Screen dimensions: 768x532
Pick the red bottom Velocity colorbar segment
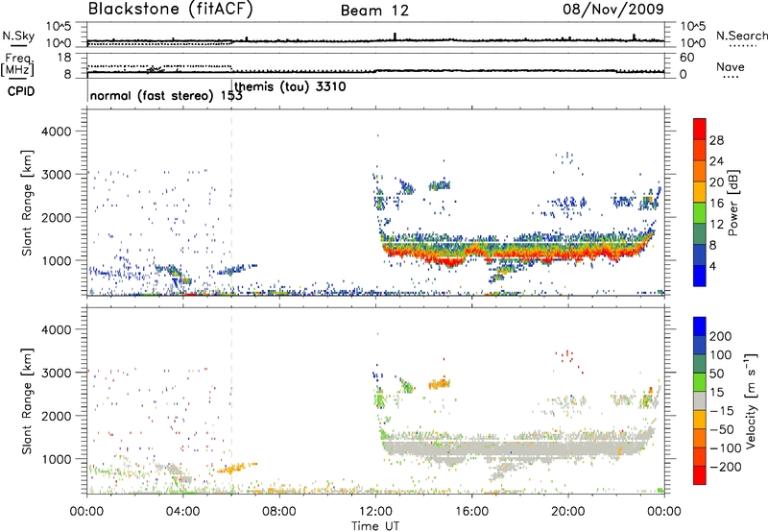700,475
